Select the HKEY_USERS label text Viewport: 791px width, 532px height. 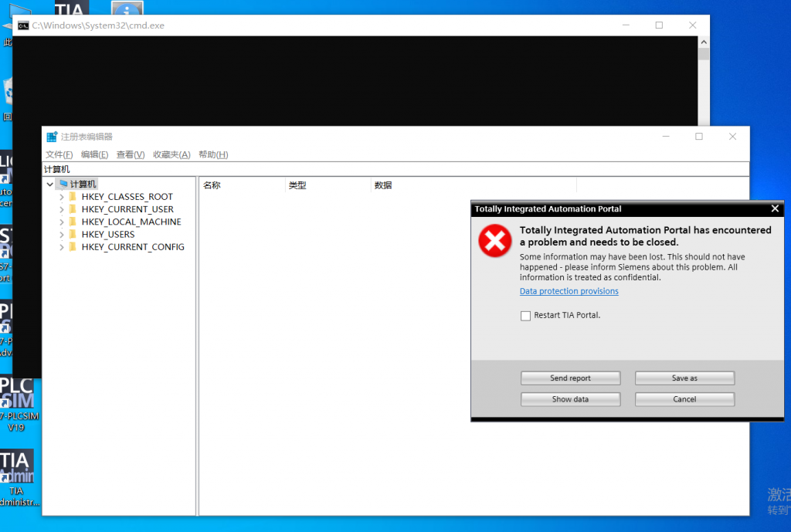[x=108, y=235]
